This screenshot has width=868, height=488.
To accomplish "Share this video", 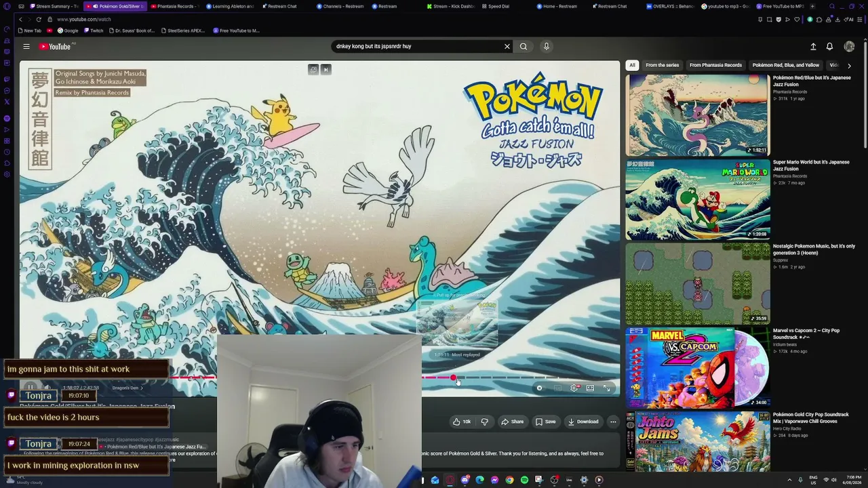I will click(x=512, y=422).
